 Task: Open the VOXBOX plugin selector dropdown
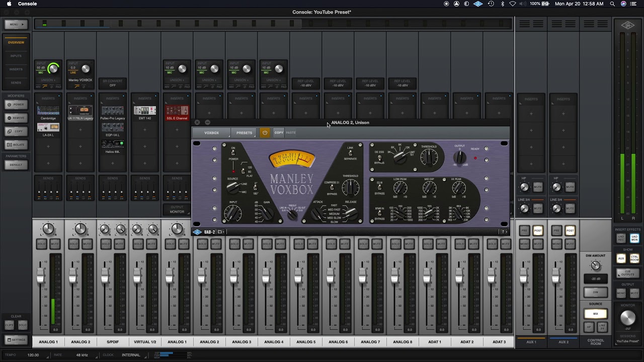[x=212, y=133]
